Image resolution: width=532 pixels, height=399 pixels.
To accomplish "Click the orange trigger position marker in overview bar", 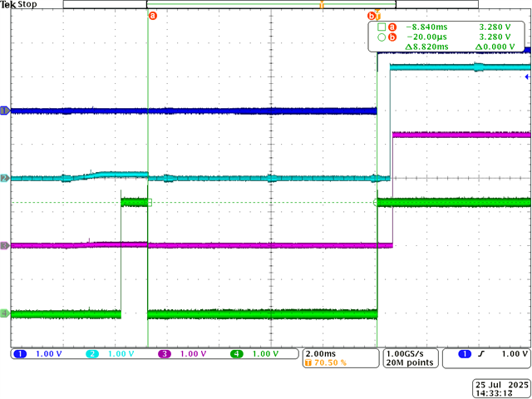I will click(322, 5).
